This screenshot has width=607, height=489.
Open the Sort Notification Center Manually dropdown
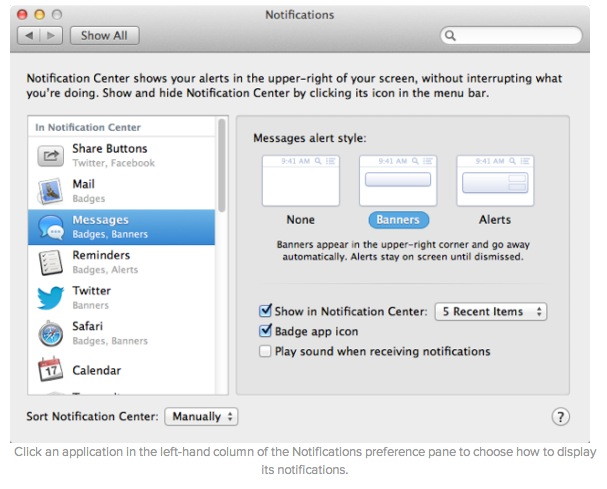coord(201,417)
